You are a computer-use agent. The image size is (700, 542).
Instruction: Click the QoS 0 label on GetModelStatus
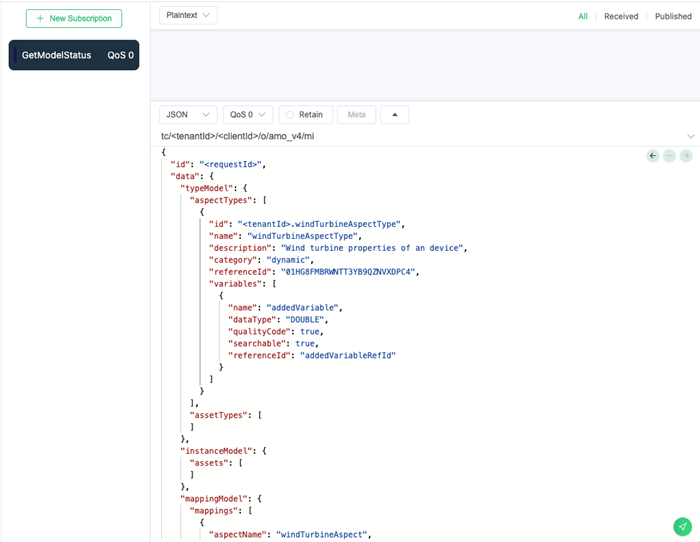click(x=121, y=55)
